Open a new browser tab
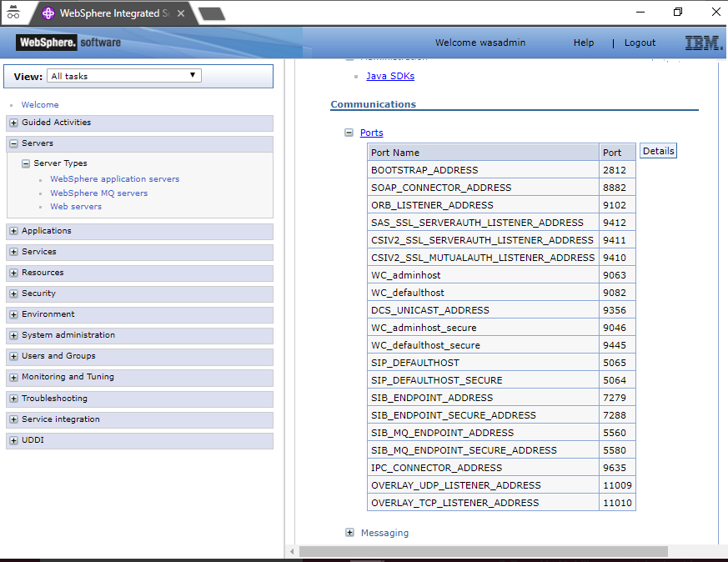The image size is (728, 562). pos(212,13)
